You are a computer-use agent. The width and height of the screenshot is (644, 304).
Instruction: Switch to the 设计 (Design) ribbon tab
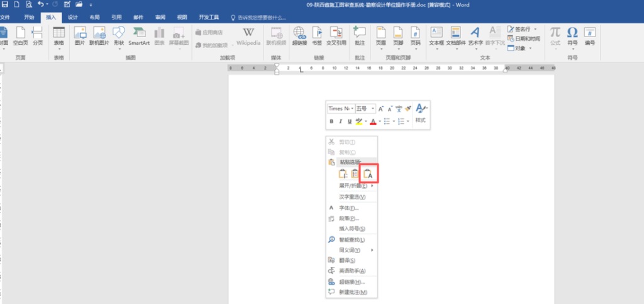73,18
